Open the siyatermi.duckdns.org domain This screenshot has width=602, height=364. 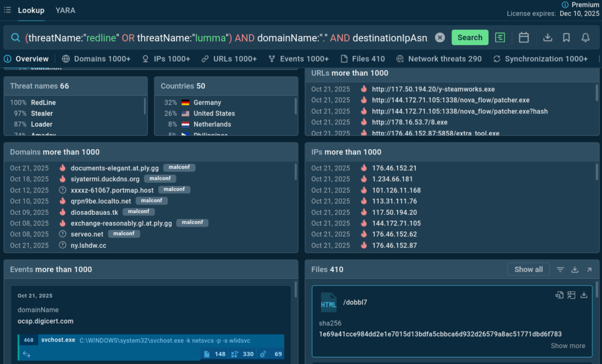click(x=105, y=179)
